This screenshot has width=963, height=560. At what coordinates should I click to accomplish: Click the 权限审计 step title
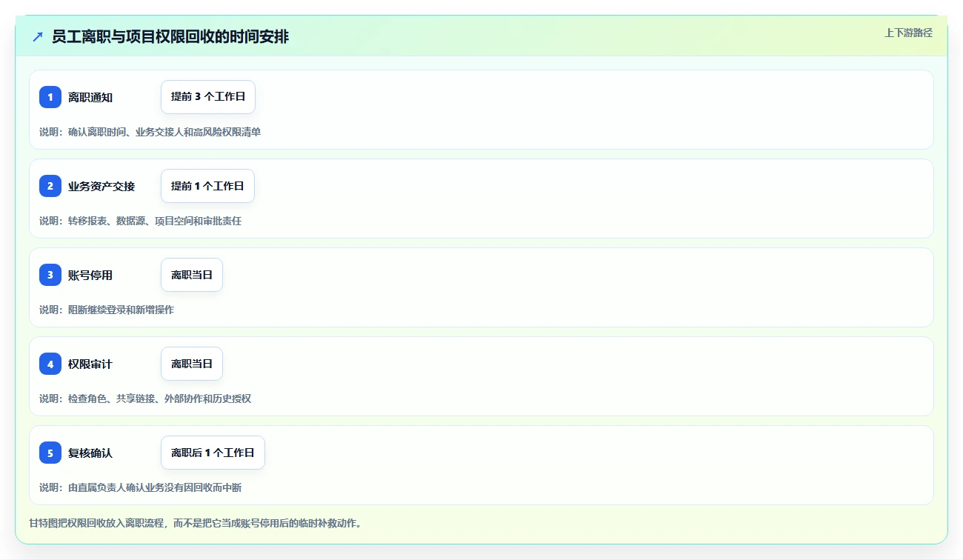point(90,364)
